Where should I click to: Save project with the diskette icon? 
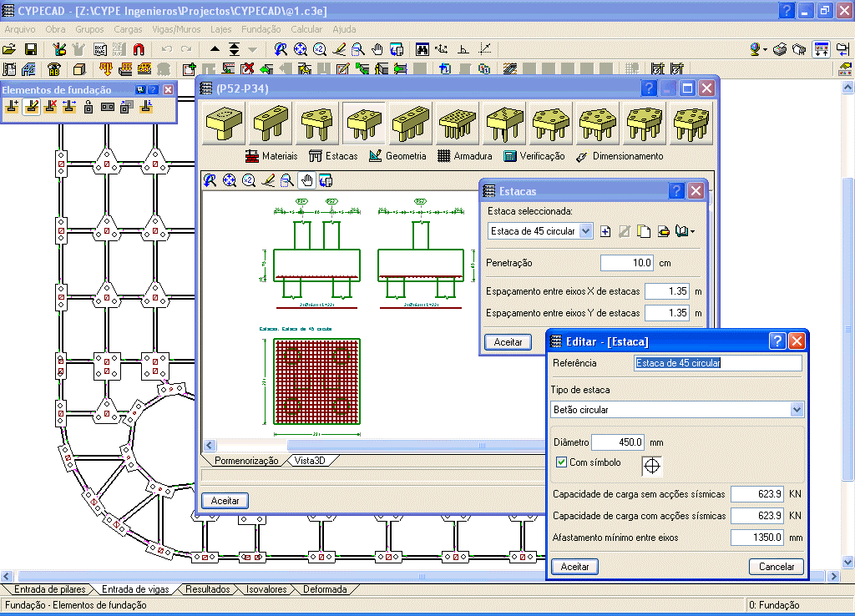pyautogui.click(x=31, y=49)
